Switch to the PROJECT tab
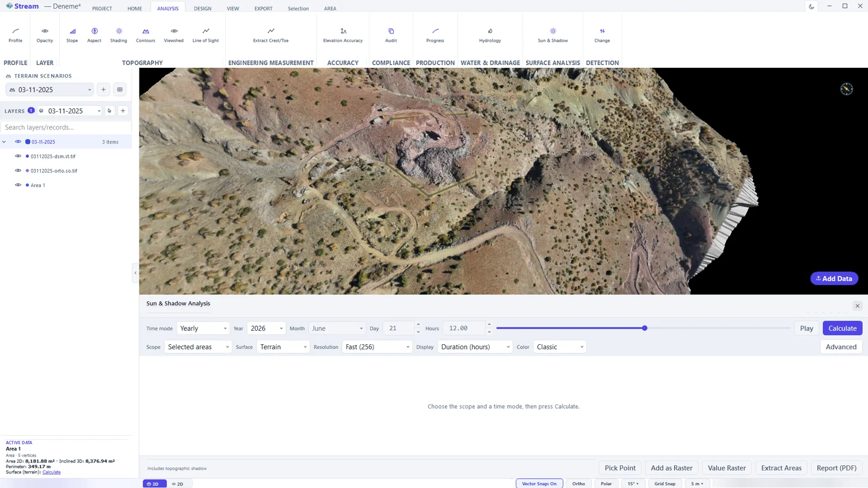This screenshot has height=488, width=868. (x=102, y=9)
